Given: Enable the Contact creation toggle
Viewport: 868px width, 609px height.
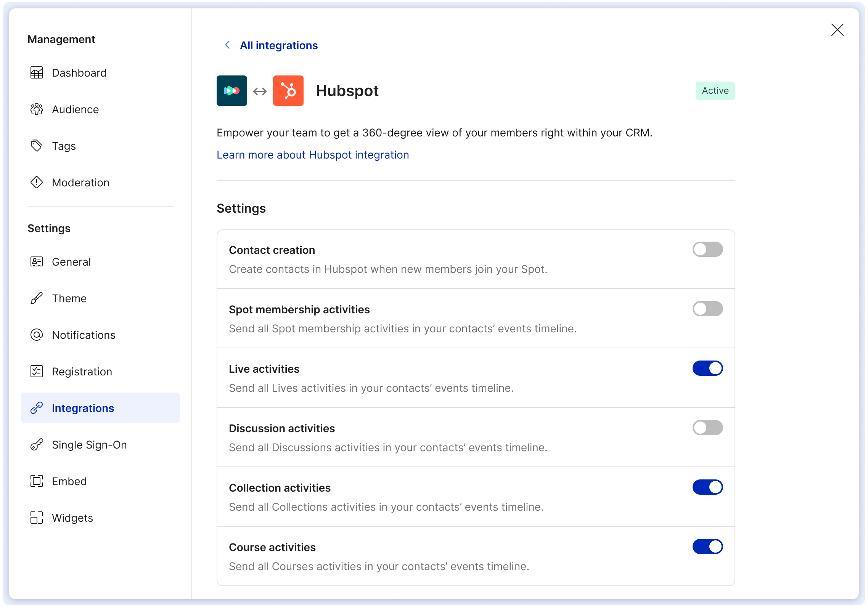Looking at the screenshot, I should tap(708, 249).
